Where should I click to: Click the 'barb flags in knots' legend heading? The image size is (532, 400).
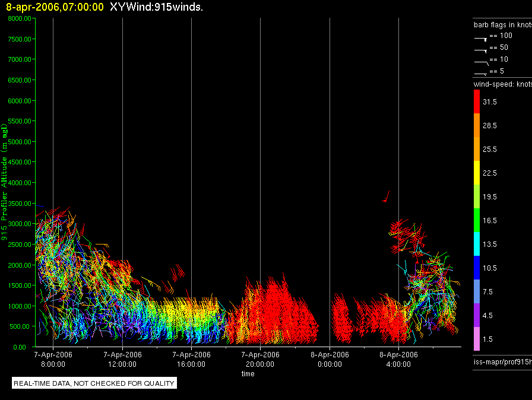503,25
